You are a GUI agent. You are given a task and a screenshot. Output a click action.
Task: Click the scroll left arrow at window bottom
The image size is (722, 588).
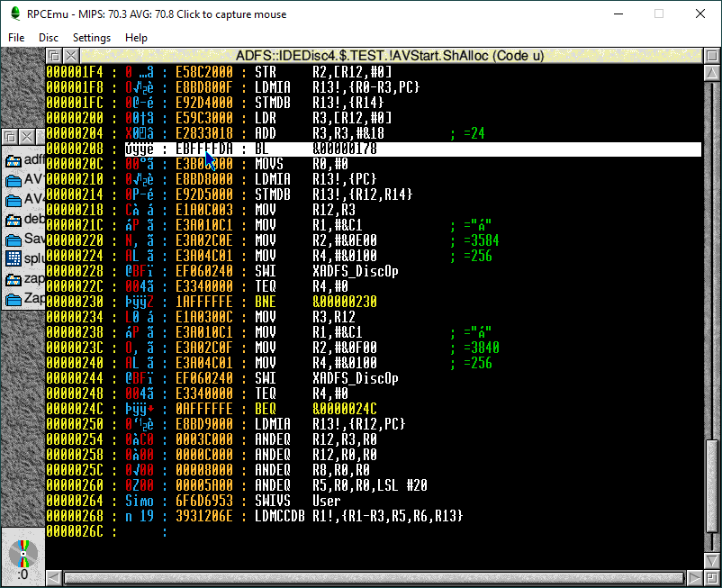tap(53, 578)
